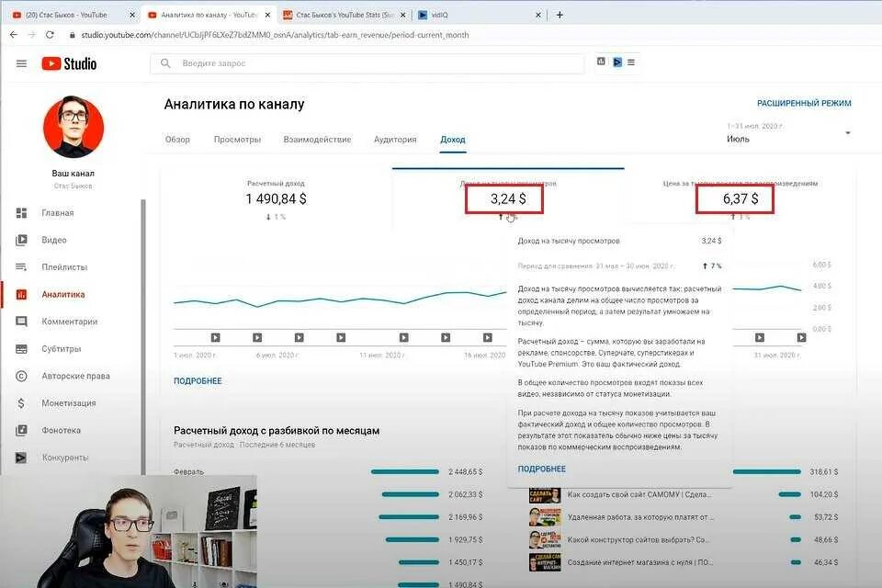
Task: Click ПОДРОБНЕЕ below the revenue chart
Action: 197,379
